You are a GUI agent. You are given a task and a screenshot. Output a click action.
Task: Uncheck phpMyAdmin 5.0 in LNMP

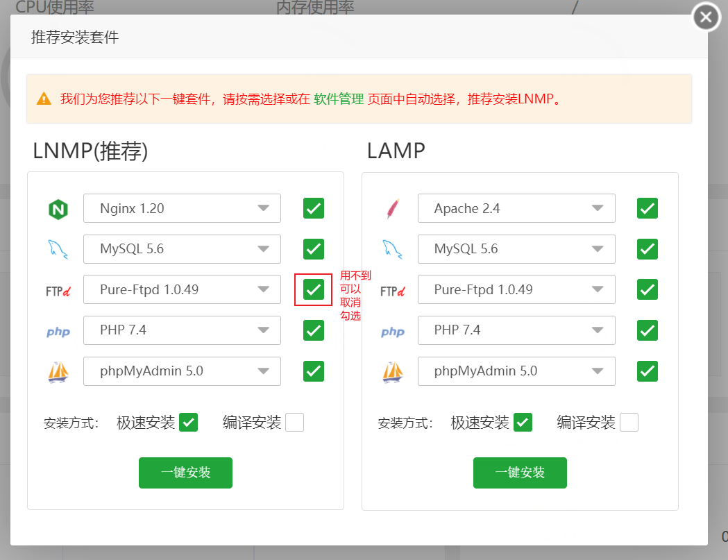pyautogui.click(x=314, y=371)
